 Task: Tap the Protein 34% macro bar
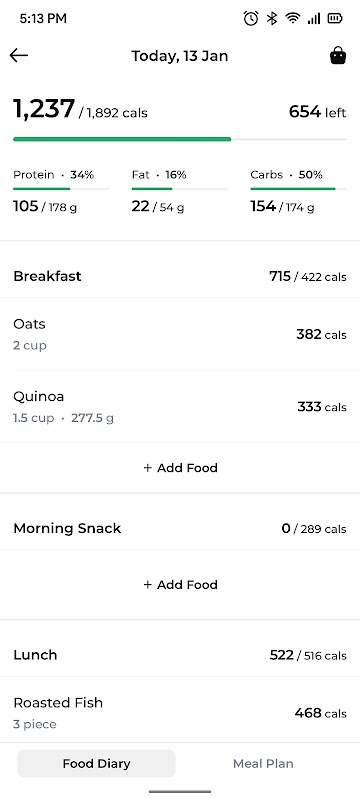(61, 189)
